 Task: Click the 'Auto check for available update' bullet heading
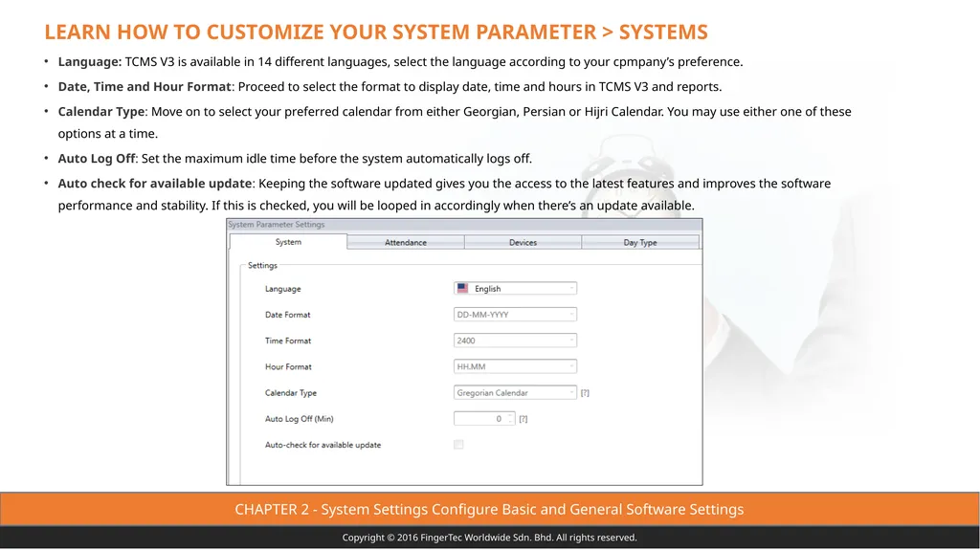click(155, 184)
